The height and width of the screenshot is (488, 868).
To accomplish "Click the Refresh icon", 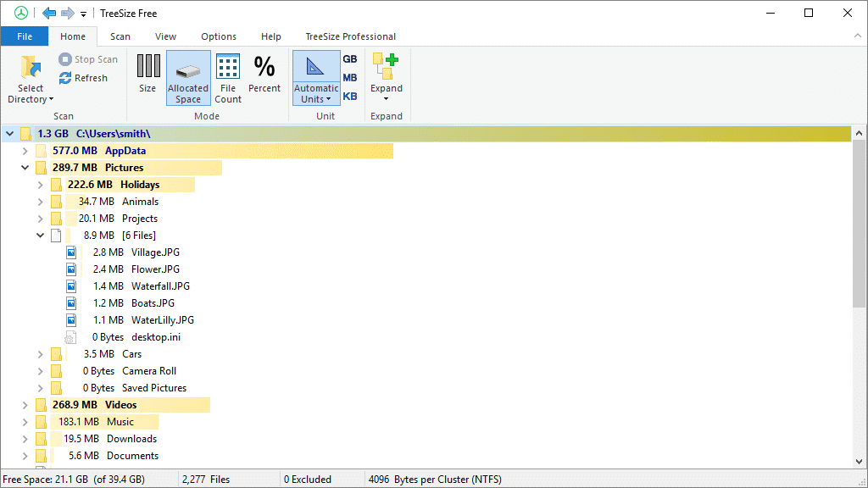I will click(x=65, y=78).
